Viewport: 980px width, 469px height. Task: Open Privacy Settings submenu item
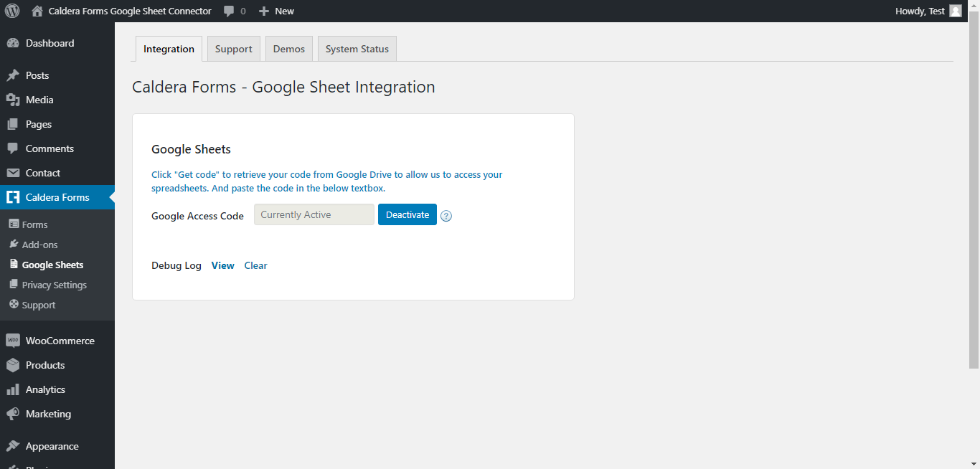point(55,285)
